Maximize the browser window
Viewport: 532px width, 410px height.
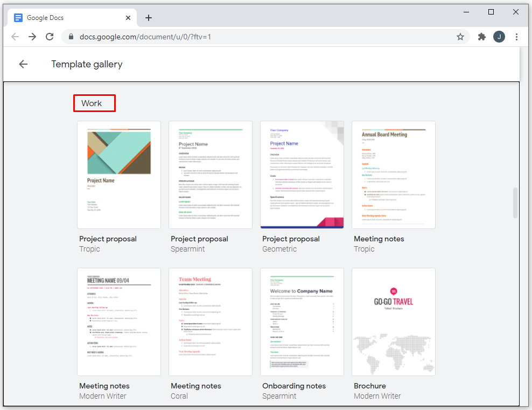[x=491, y=12]
